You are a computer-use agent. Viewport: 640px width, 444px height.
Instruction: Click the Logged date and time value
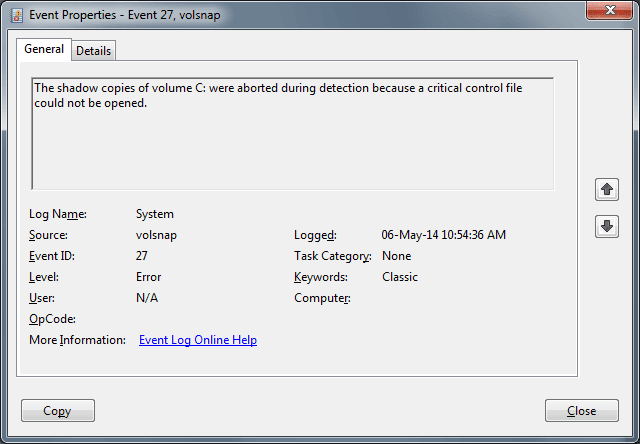tap(444, 235)
